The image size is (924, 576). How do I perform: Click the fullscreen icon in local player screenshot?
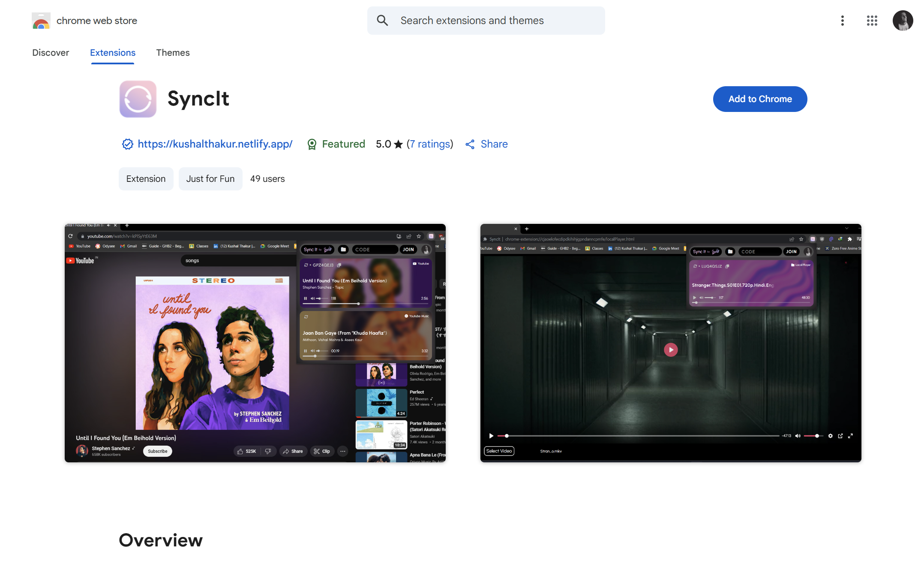point(851,436)
